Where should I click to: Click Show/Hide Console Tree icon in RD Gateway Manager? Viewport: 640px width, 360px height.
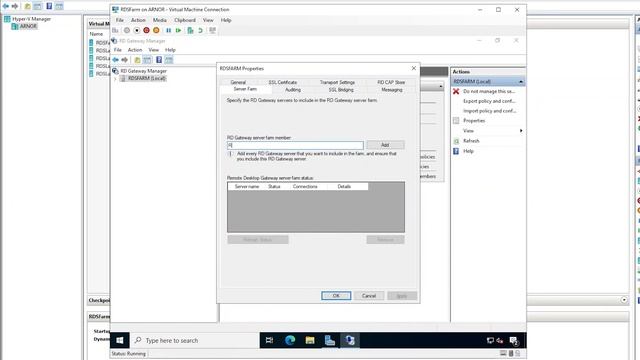pyautogui.click(x=147, y=60)
